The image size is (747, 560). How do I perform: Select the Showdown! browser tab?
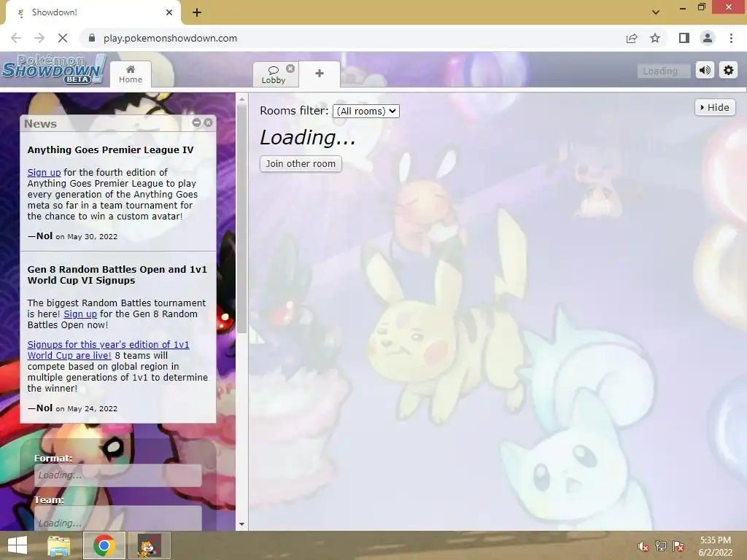click(x=93, y=13)
